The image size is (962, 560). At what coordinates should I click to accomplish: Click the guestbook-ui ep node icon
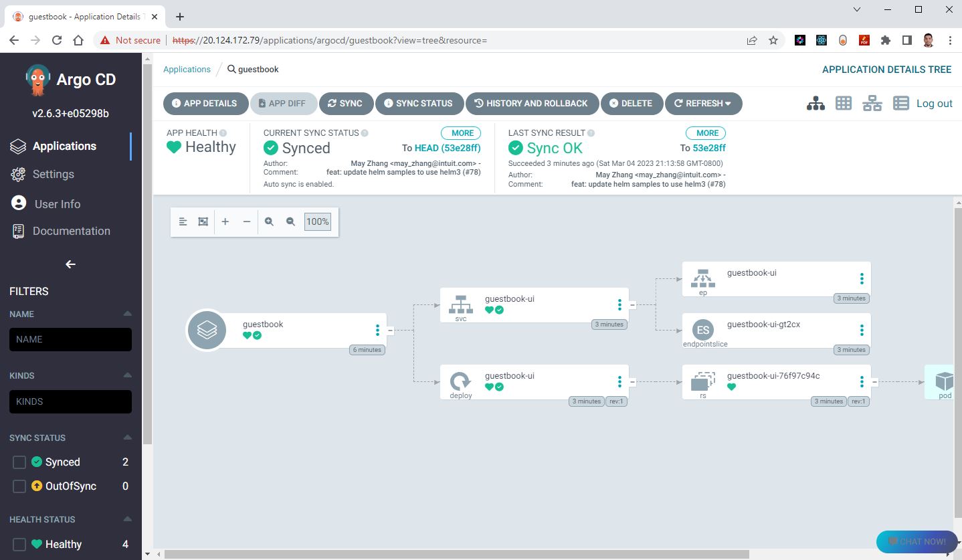pos(702,278)
